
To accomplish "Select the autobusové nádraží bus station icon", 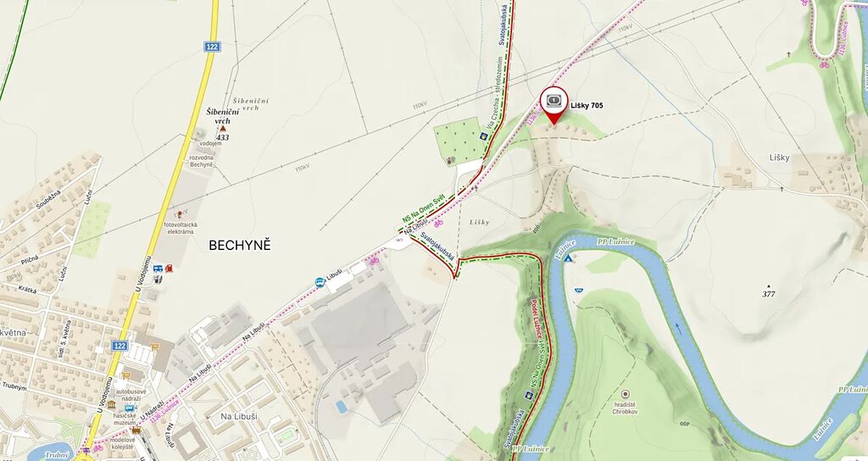I will [130, 408].
